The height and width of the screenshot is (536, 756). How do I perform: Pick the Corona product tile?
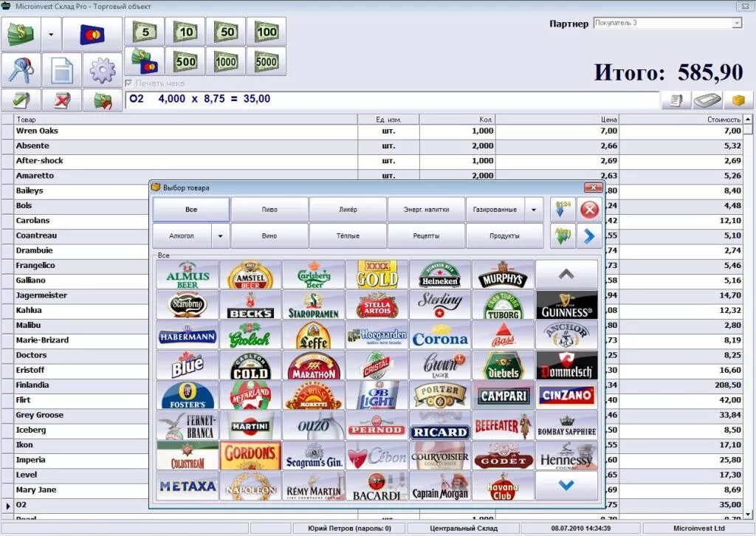pos(440,334)
